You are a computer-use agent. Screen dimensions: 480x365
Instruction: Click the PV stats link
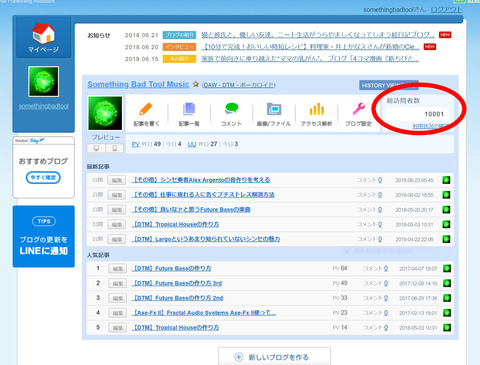coord(136,144)
